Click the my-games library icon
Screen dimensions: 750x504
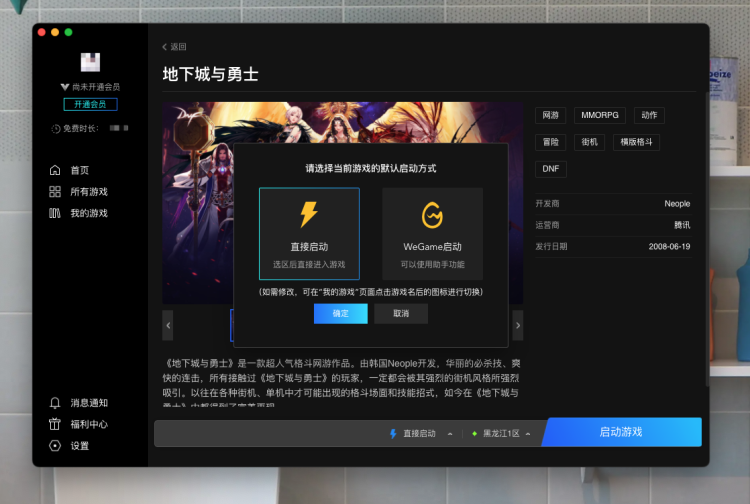(55, 213)
